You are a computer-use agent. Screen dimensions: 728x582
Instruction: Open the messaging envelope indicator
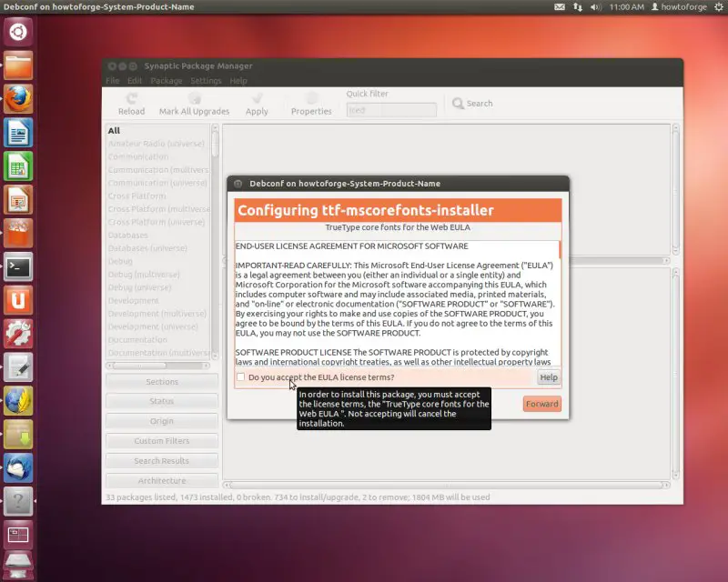(560, 7)
